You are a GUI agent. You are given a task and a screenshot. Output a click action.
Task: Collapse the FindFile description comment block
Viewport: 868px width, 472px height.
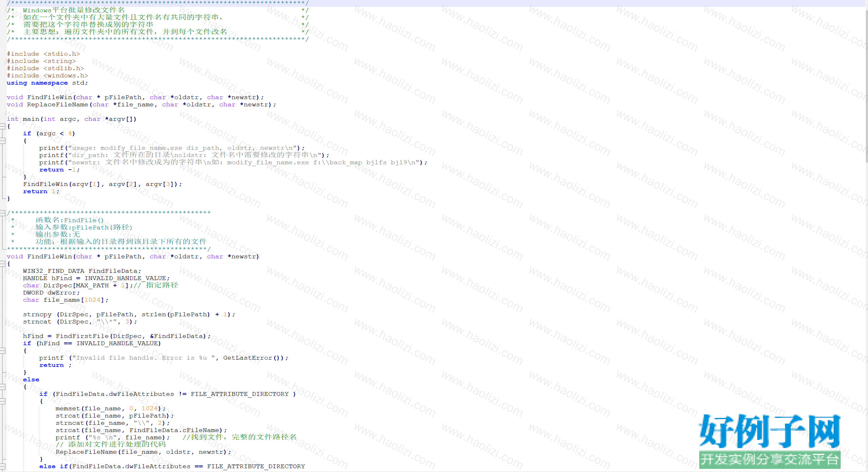(3, 213)
